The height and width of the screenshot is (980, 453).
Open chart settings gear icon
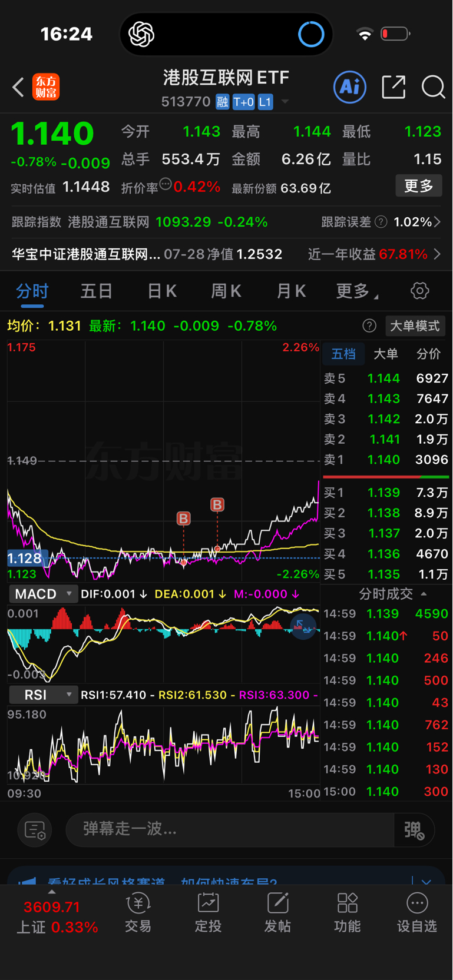pos(420,291)
